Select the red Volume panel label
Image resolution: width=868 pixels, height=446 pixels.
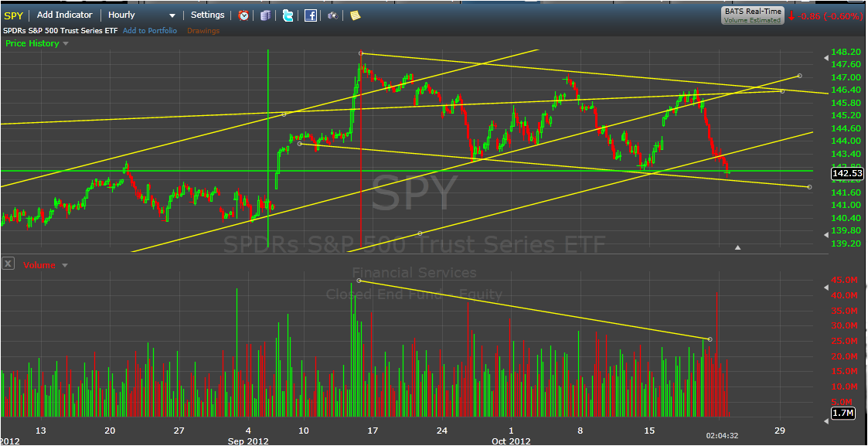39,265
